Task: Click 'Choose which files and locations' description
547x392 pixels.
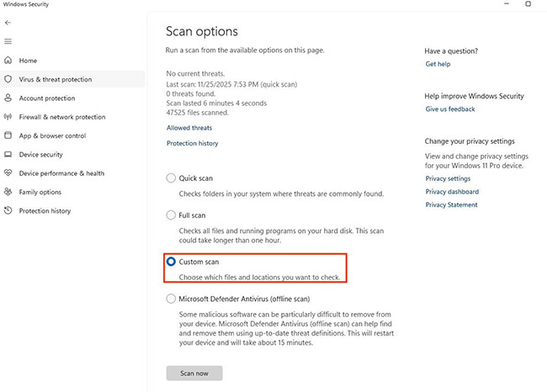Action: 259,278
